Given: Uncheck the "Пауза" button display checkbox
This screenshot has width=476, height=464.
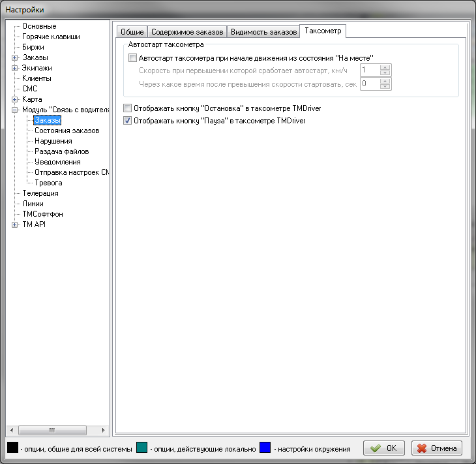Looking at the screenshot, I should point(128,121).
